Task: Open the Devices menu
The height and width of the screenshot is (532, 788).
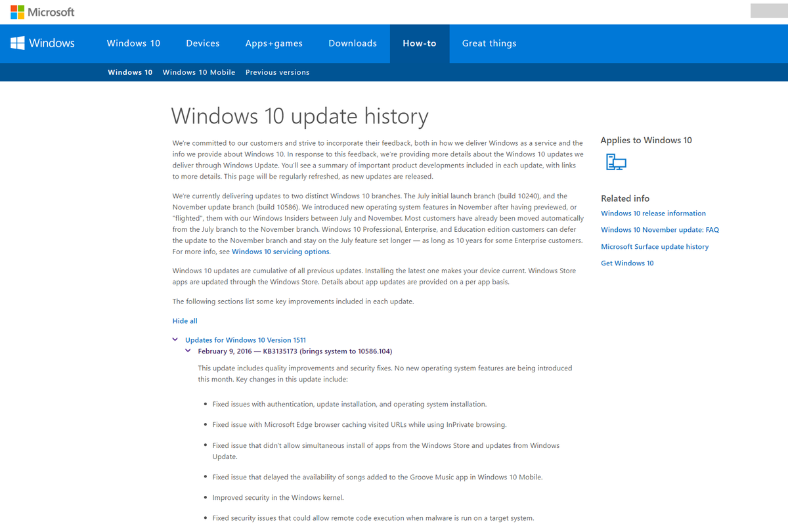Action: (x=202, y=43)
